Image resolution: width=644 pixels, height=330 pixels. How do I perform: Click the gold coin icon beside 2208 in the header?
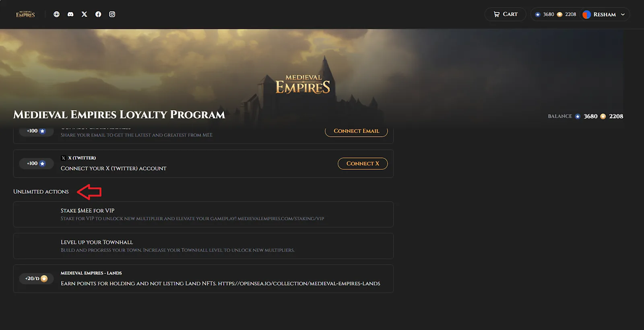coord(559,14)
